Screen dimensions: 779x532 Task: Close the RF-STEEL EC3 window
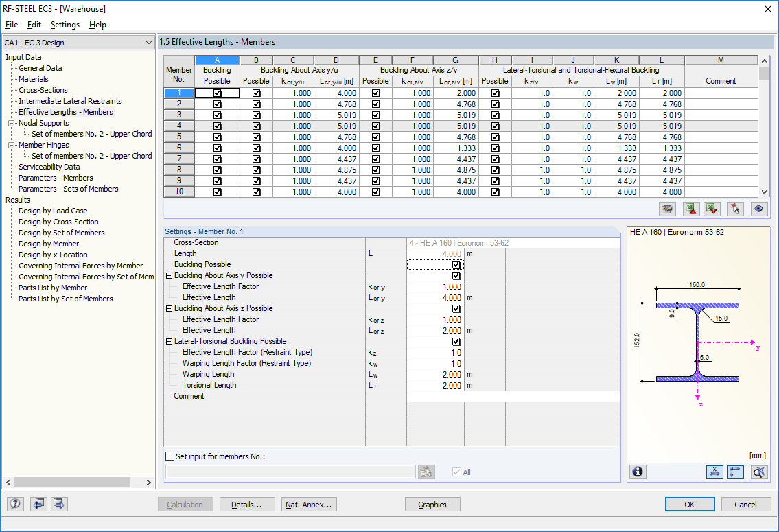click(767, 9)
